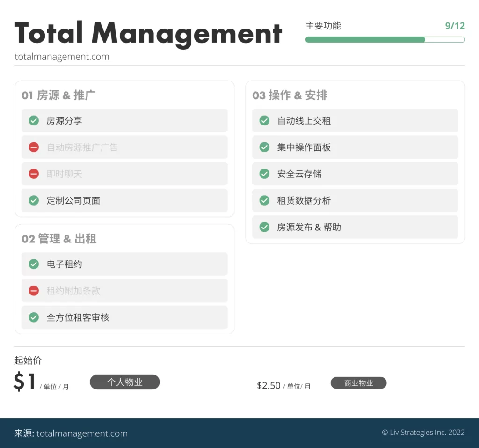Click the green check icon beside 全方位租客审核

[x=34, y=318]
